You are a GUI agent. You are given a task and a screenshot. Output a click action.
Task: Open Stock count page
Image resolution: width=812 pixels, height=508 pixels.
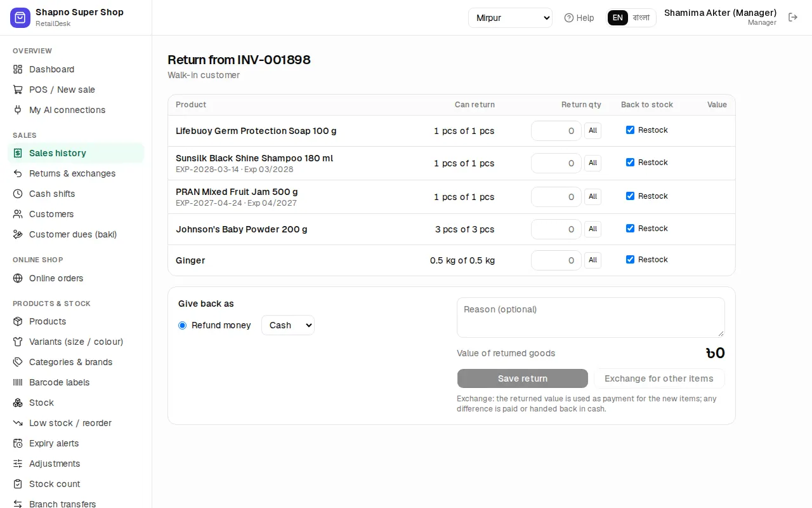pos(76,484)
